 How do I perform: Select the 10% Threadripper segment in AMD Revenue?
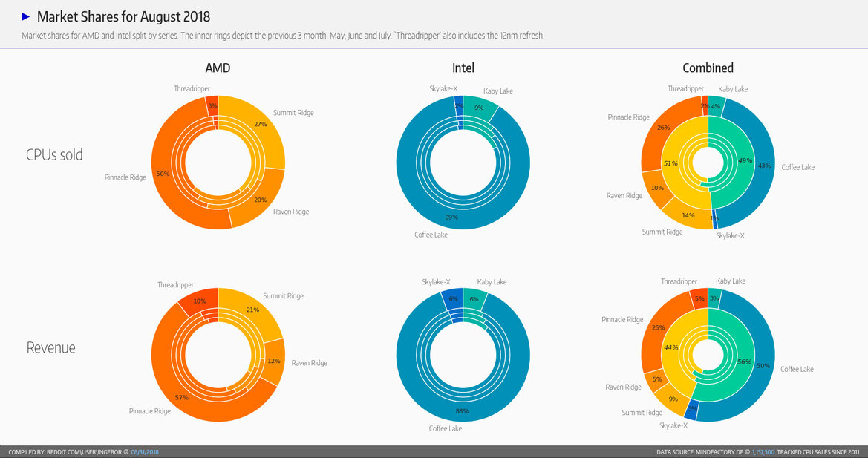point(200,301)
